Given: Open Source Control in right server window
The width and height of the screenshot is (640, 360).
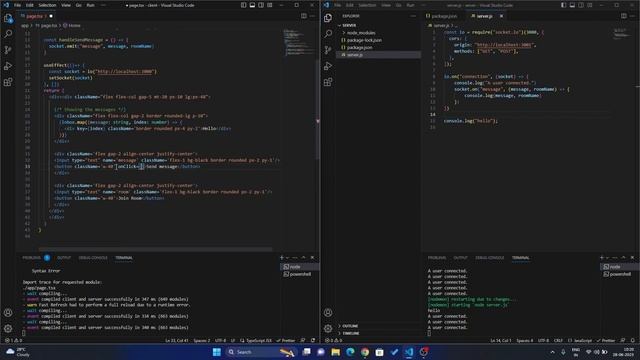Looking at the screenshot, I should (x=328, y=50).
